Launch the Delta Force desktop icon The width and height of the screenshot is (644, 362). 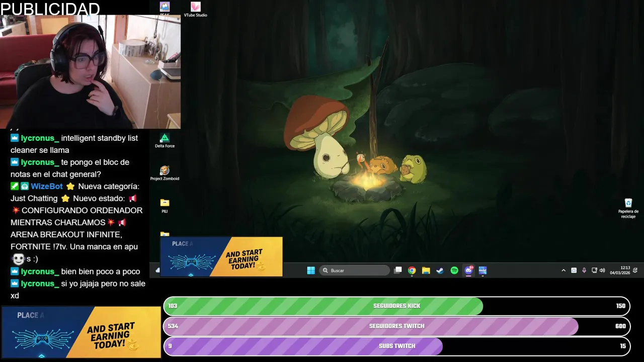click(165, 141)
